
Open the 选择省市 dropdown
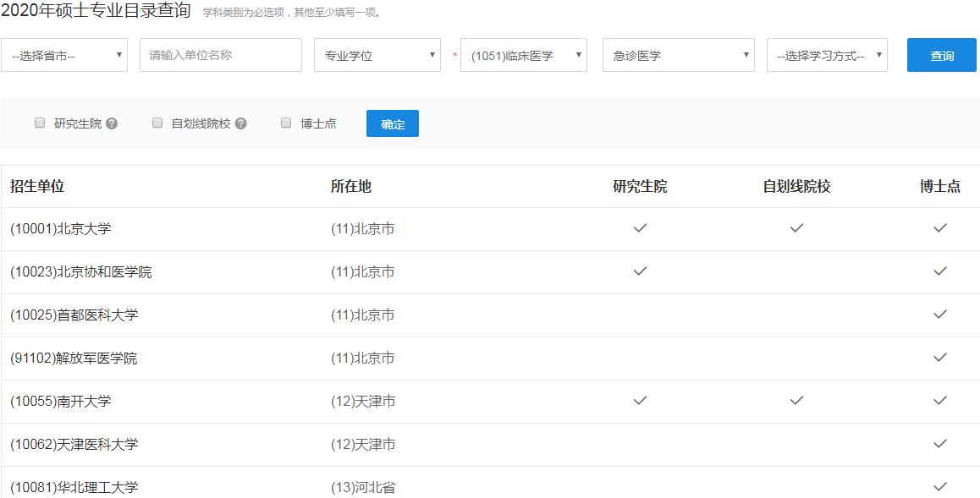64,55
